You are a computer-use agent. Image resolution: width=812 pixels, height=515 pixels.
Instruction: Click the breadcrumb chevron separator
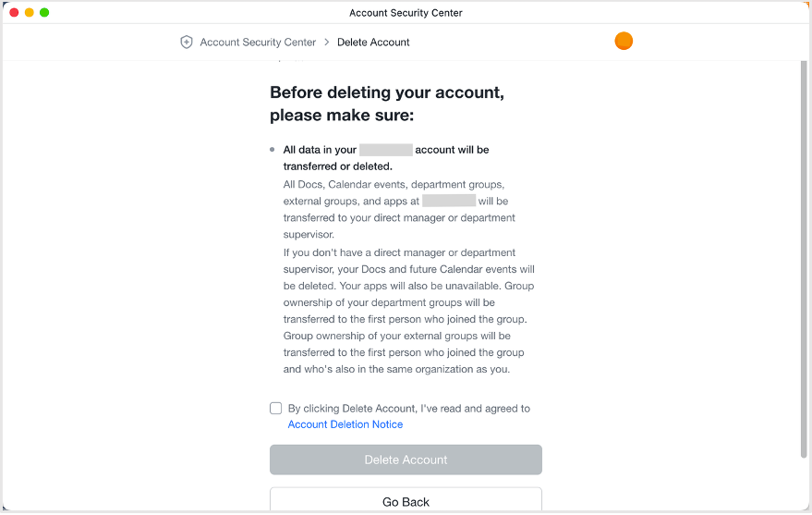coord(327,43)
